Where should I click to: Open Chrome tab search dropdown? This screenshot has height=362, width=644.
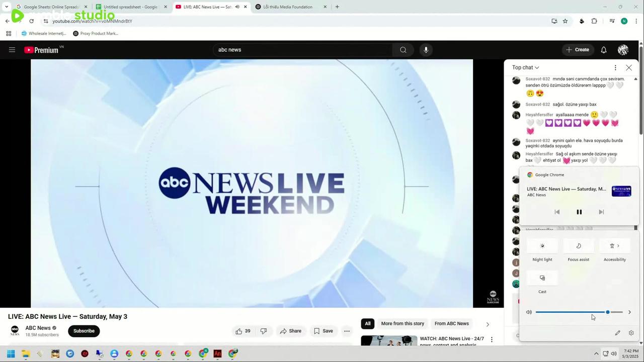[x=6, y=7]
